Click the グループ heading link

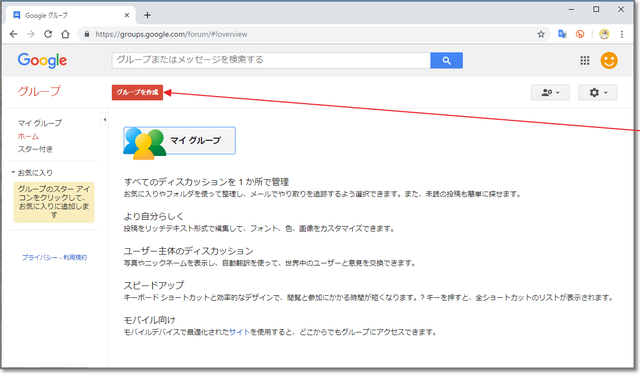point(39,91)
